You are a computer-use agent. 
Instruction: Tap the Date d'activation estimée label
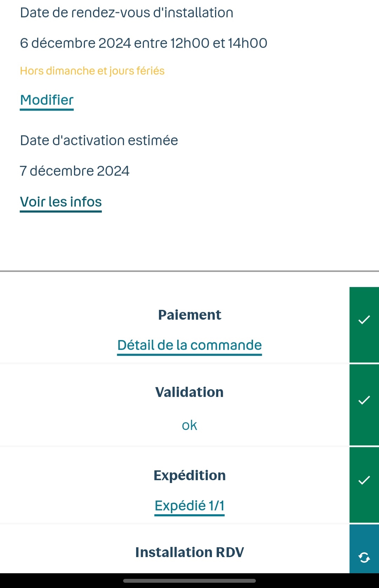coord(99,141)
